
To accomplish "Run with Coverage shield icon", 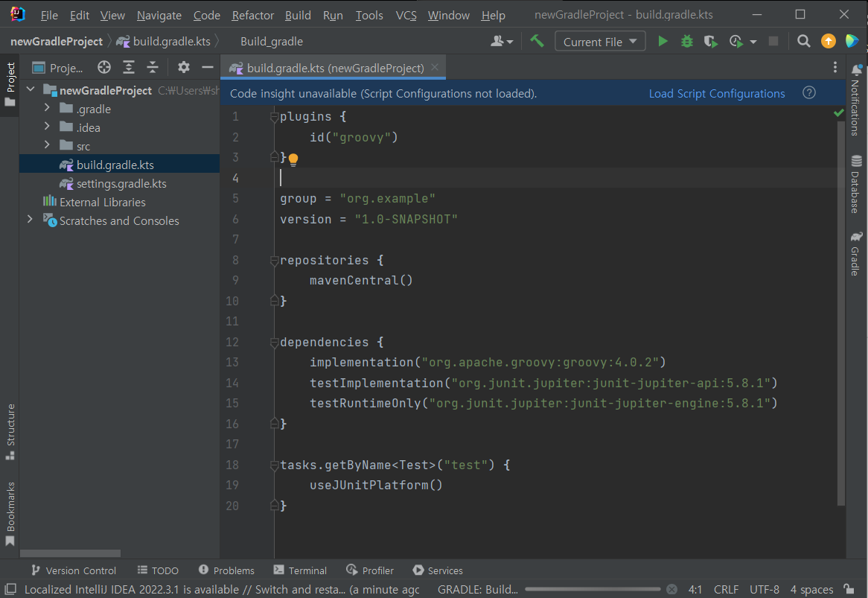I will pyautogui.click(x=711, y=41).
